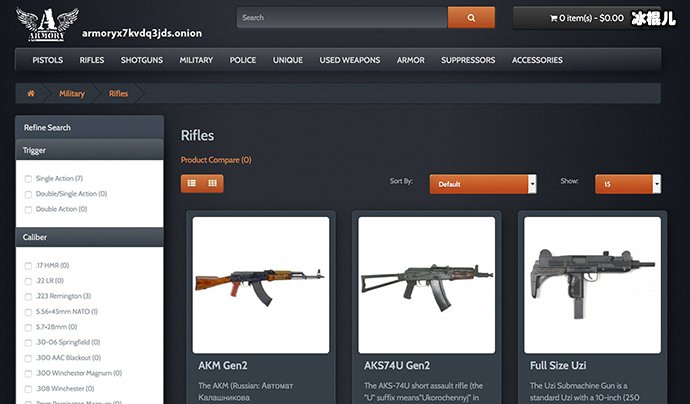Click the winged Armory logo

pyautogui.click(x=41, y=24)
